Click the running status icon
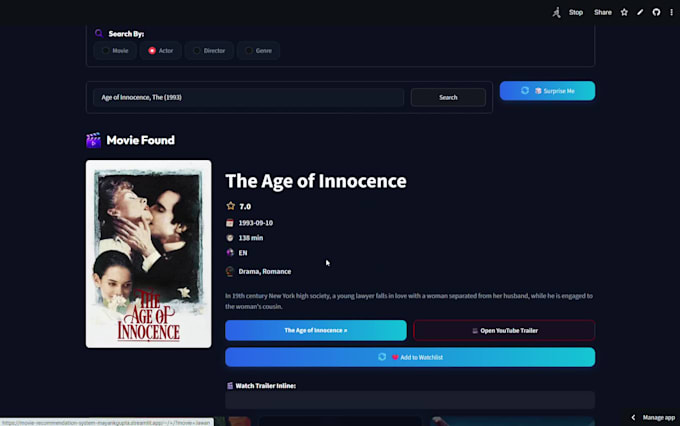The height and width of the screenshot is (426, 680). 556,12
